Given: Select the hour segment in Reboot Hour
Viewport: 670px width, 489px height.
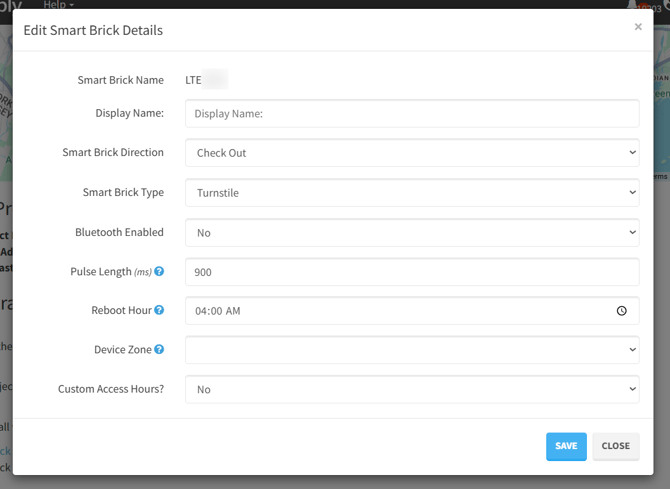Looking at the screenshot, I should [x=202, y=311].
